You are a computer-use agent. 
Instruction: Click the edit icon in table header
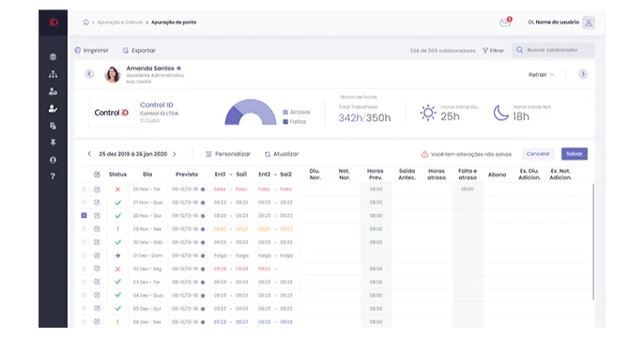97,175
